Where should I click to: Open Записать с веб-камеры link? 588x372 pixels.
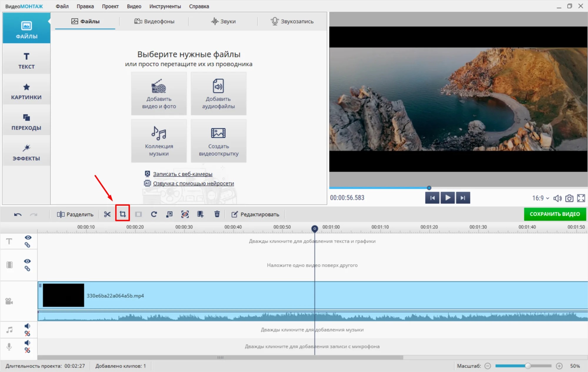pos(183,174)
